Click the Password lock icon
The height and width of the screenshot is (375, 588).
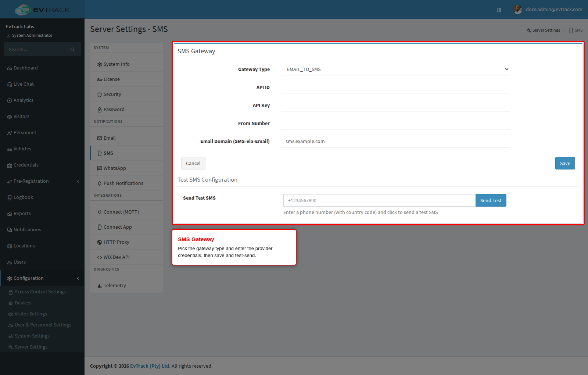point(100,110)
